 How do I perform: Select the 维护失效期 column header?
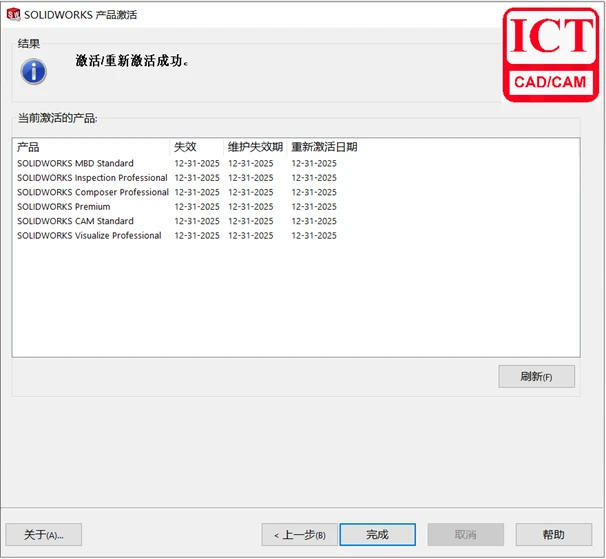click(255, 147)
